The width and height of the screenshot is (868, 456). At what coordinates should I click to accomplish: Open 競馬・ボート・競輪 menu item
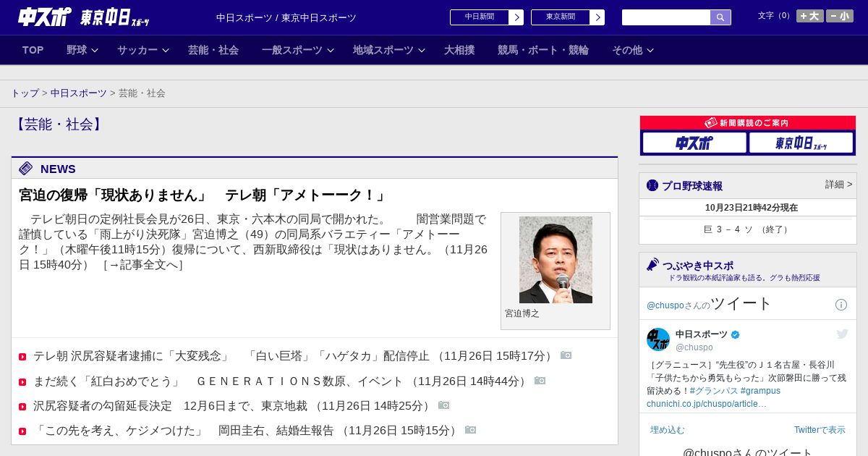pos(543,50)
